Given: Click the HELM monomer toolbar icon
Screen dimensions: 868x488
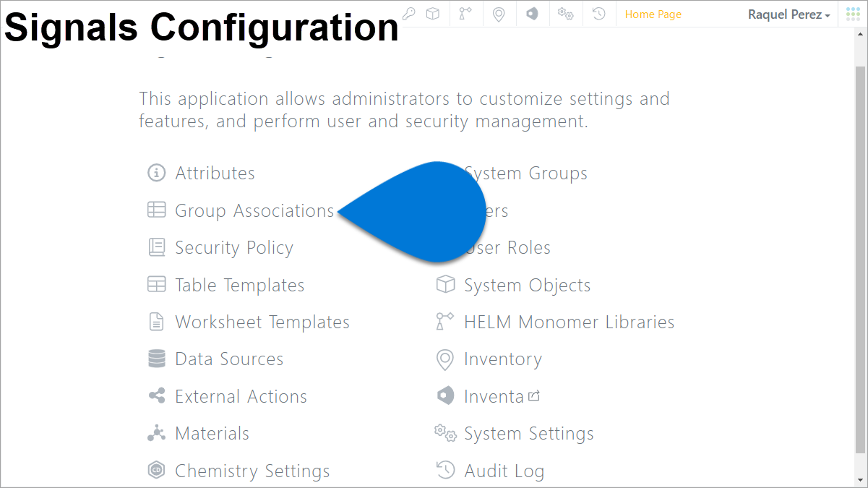Looking at the screenshot, I should tap(465, 14).
